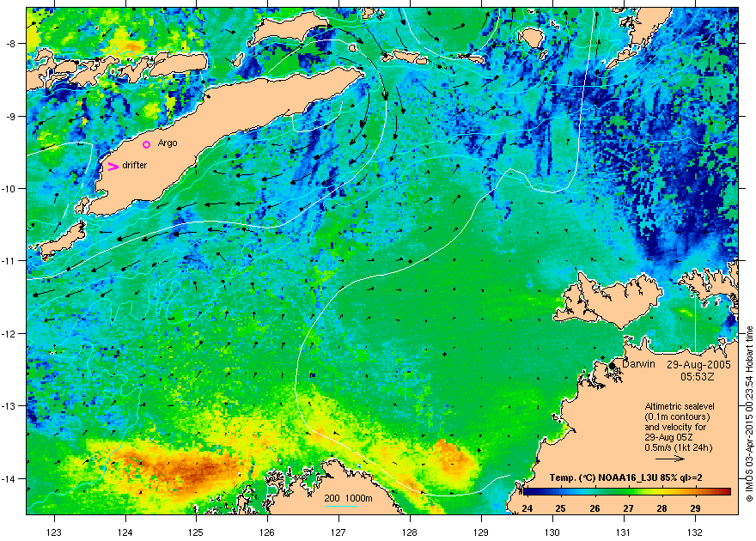Click the 'Altimetric sealevel' legend text
This screenshot has height=541, width=756.
coord(680,406)
